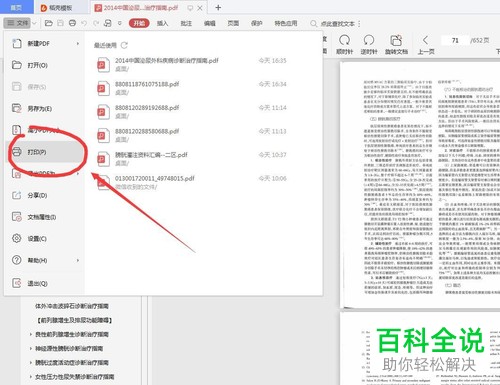The image size is (500, 385).
Task: Click the page number field showing 71
Action: point(455,40)
